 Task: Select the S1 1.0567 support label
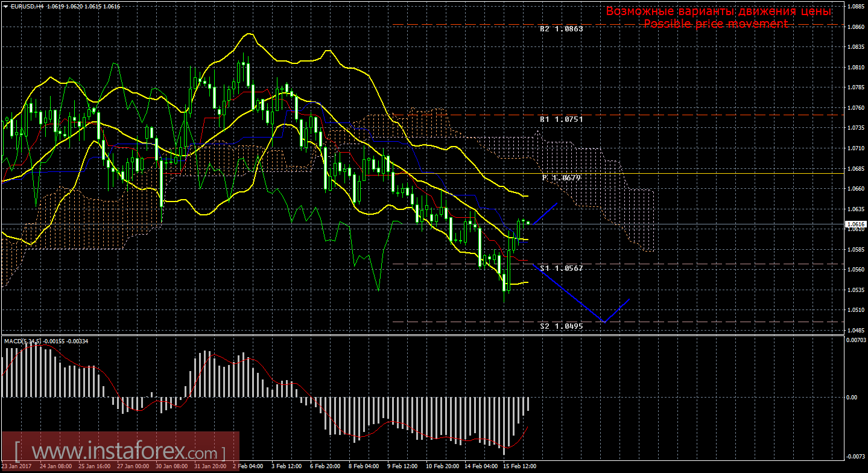[561, 268]
